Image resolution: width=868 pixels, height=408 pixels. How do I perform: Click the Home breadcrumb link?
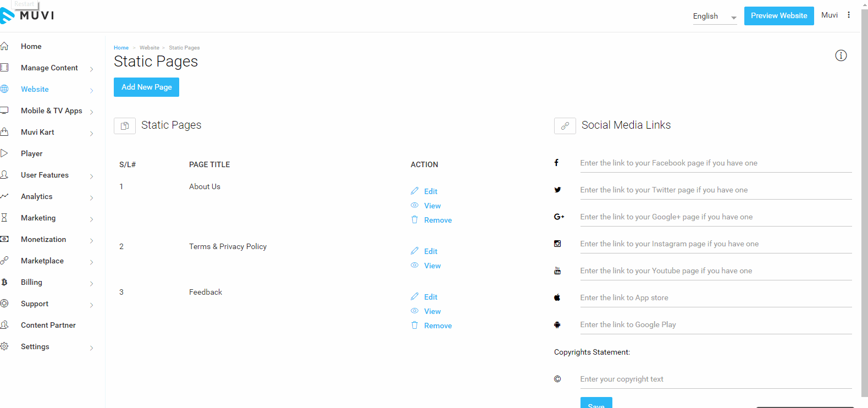[121, 48]
